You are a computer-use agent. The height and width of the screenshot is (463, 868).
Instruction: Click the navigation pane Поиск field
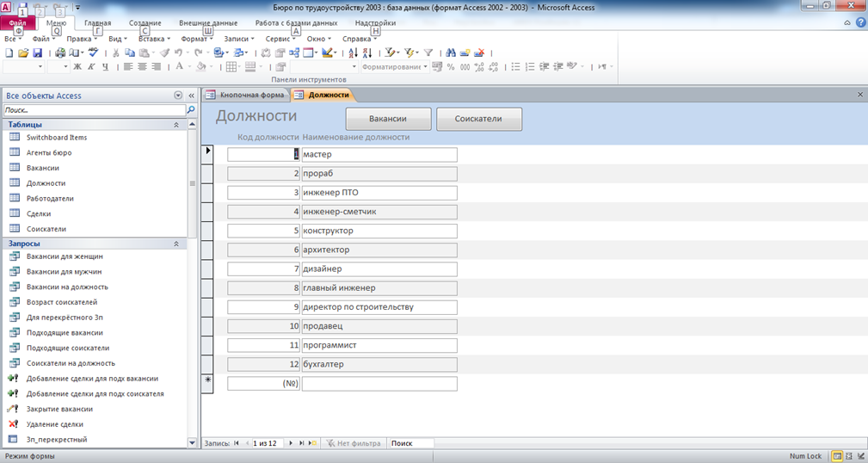[95, 109]
